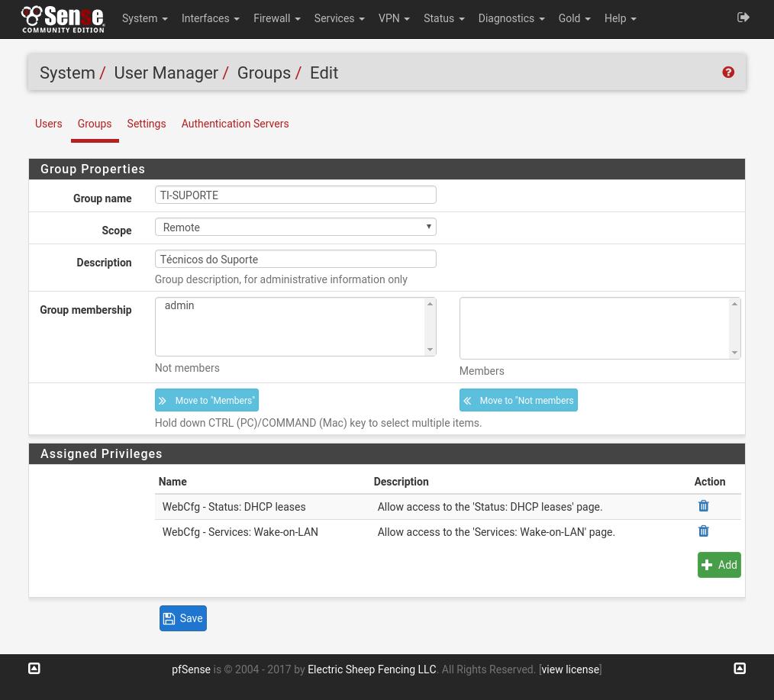
Task: Delete the Wake-on-LAN privilege trash icon
Action: click(704, 531)
